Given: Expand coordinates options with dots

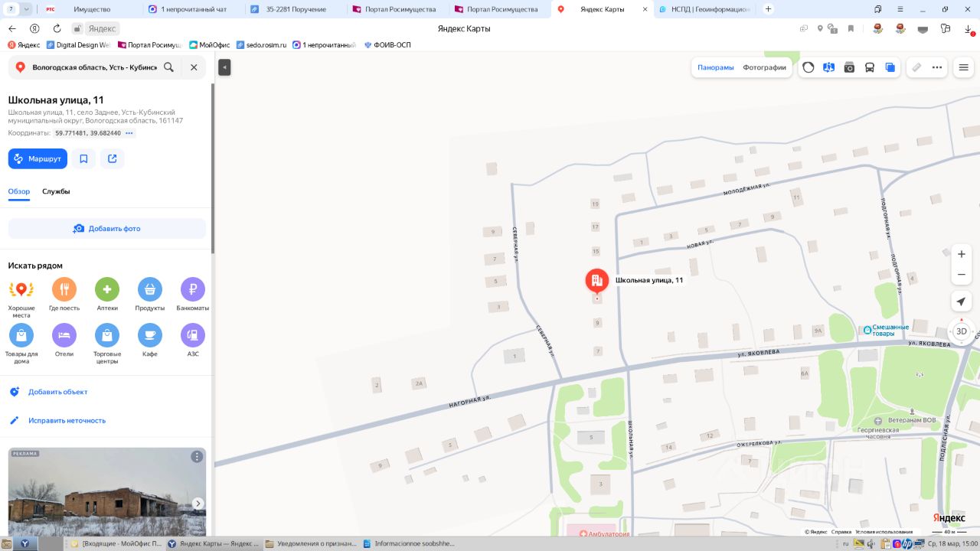Looking at the screenshot, I should [129, 133].
